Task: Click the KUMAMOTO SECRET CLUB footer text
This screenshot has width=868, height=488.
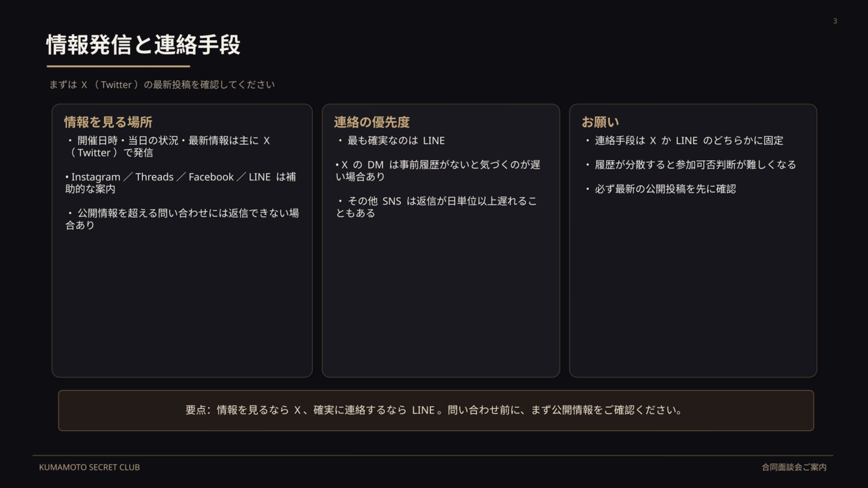Action: [89, 467]
